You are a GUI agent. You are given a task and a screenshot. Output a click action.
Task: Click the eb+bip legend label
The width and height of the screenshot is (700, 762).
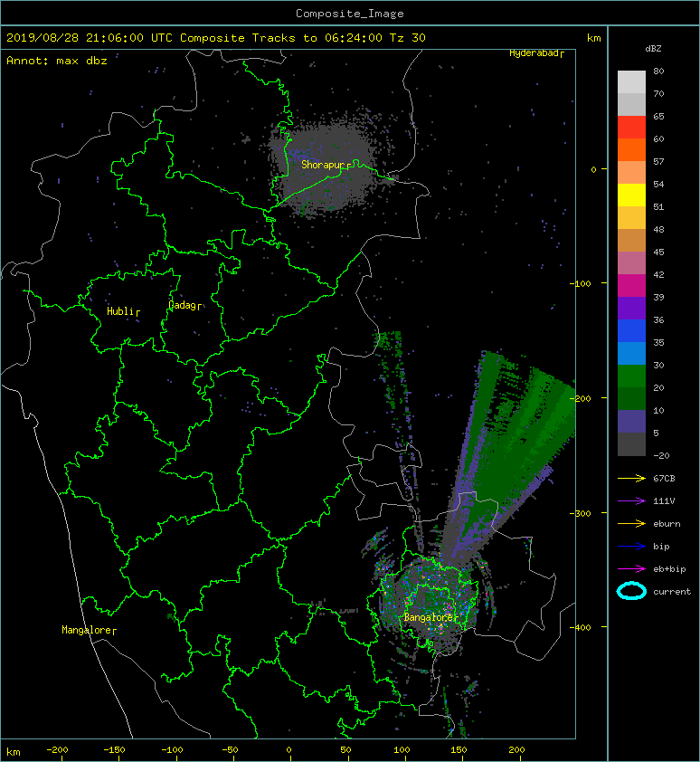coord(669,568)
